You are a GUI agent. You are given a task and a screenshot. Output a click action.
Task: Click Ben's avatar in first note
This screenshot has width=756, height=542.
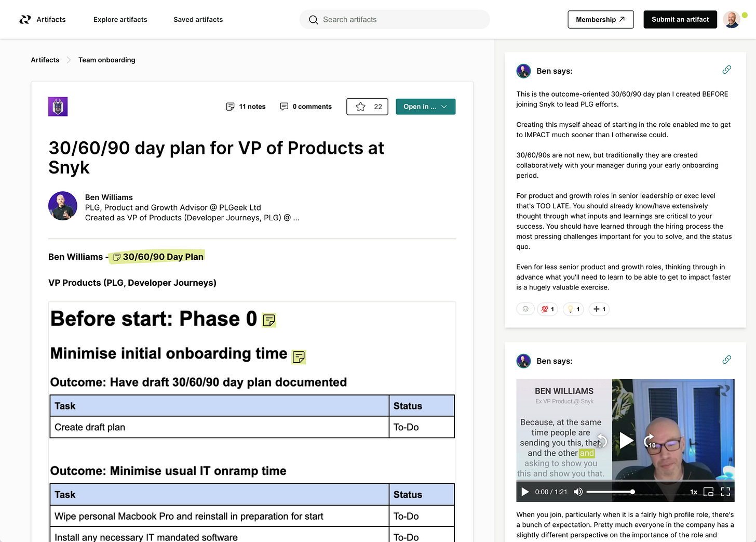tap(523, 71)
